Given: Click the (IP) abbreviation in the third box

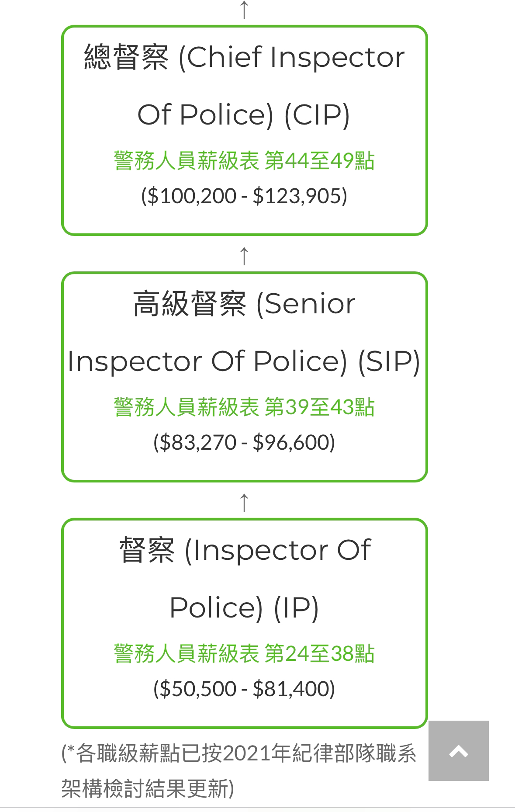Looking at the screenshot, I should click(x=296, y=608).
